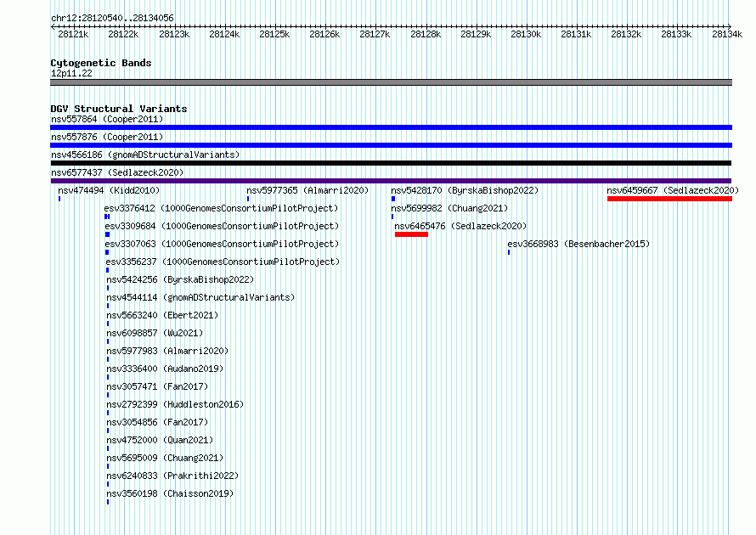The width and height of the screenshot is (756, 535).
Task: Click the DGV Structural Variants track title
Action: pos(119,109)
